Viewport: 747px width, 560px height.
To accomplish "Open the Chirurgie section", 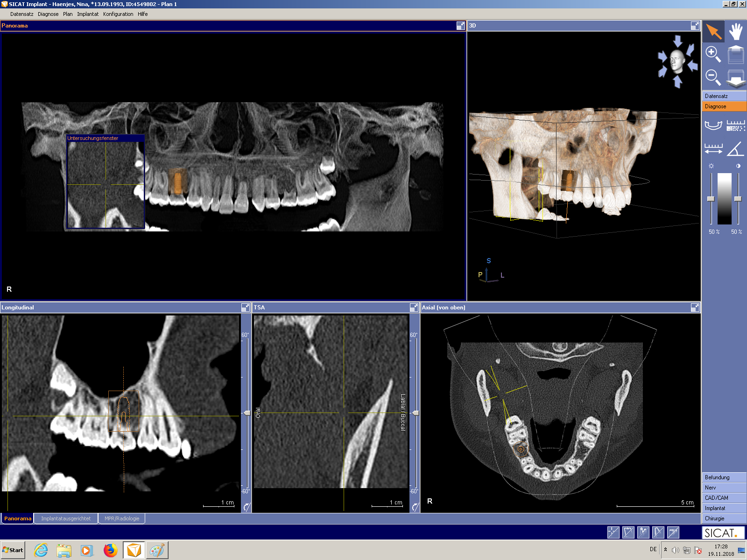I will (724, 518).
